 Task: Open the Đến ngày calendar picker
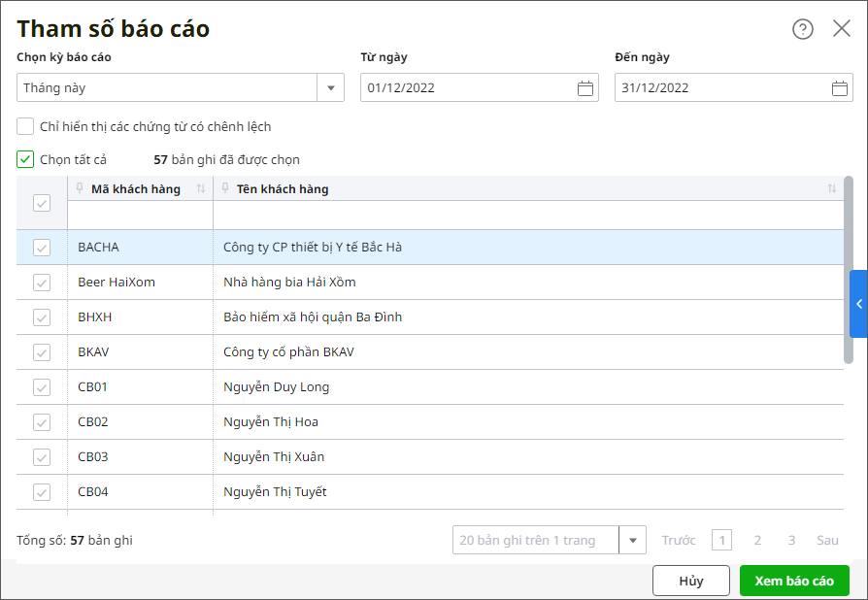tap(840, 88)
